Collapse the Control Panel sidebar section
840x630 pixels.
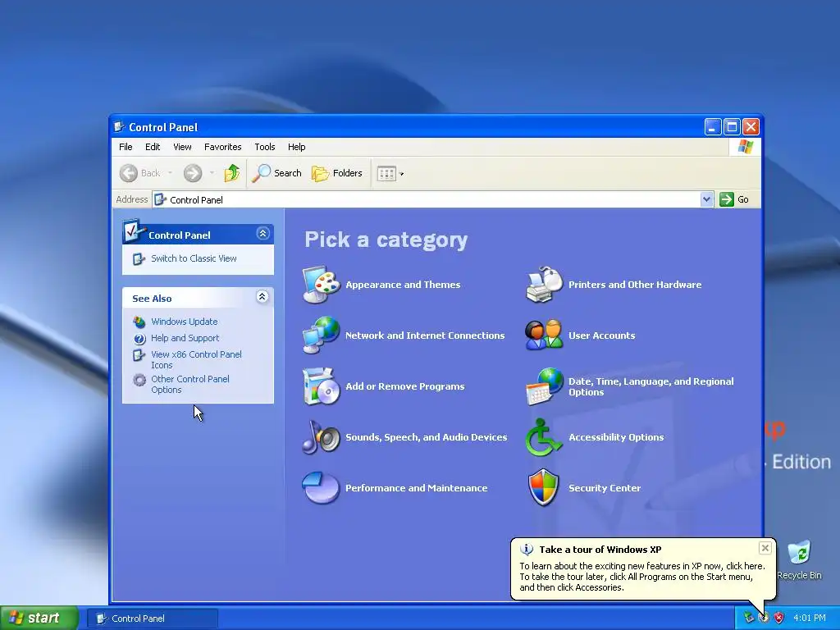(x=262, y=234)
